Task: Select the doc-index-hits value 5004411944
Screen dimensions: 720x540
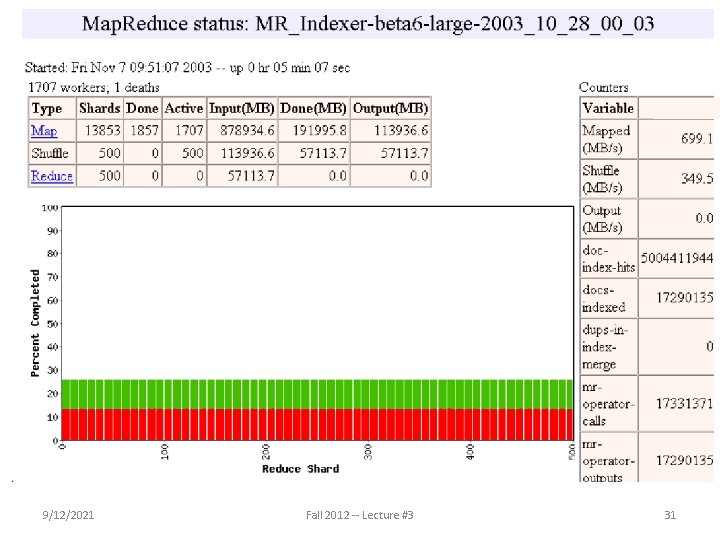Action: click(676, 258)
